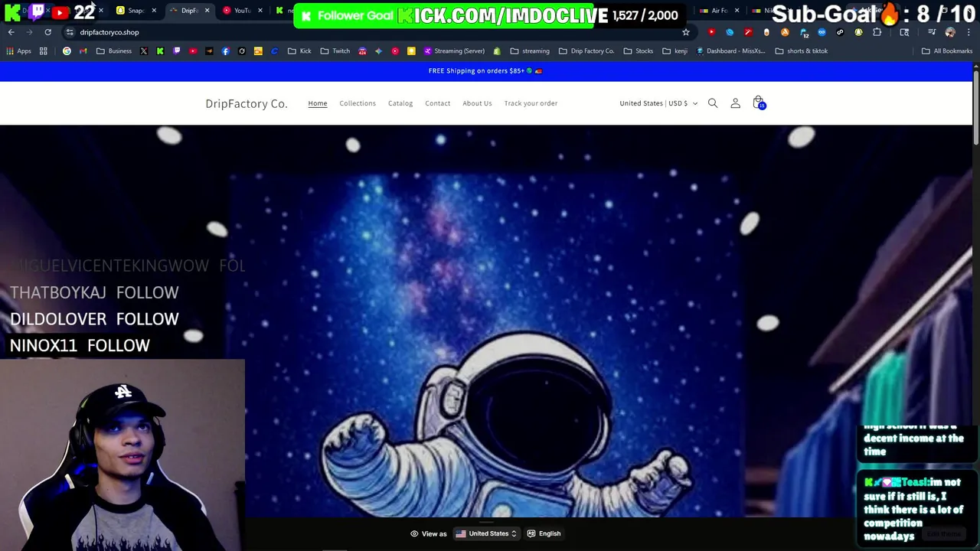Open Dashboard - MissXs bookmark
The image size is (980, 551).
[731, 51]
